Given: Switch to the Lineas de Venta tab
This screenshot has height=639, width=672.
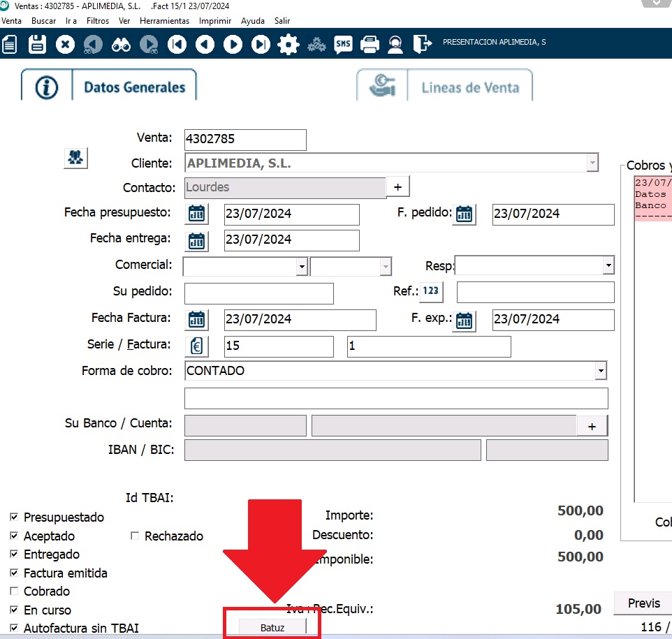Looking at the screenshot, I should point(445,87).
